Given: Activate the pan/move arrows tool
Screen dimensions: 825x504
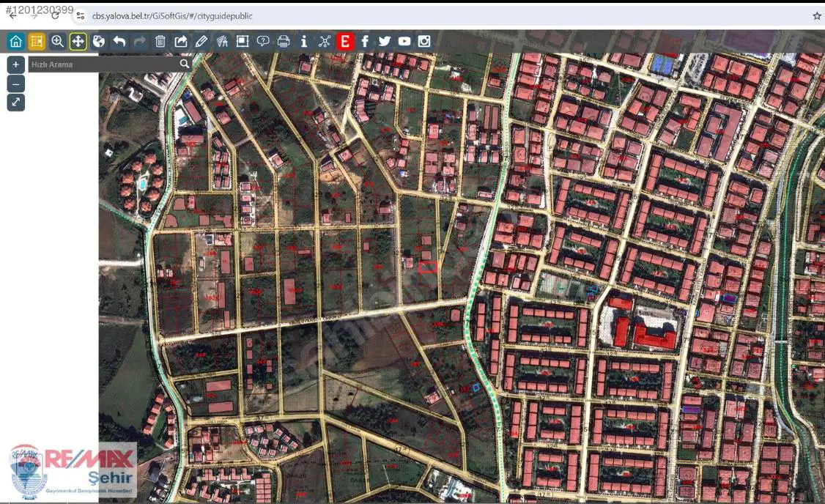Looking at the screenshot, I should point(78,41).
